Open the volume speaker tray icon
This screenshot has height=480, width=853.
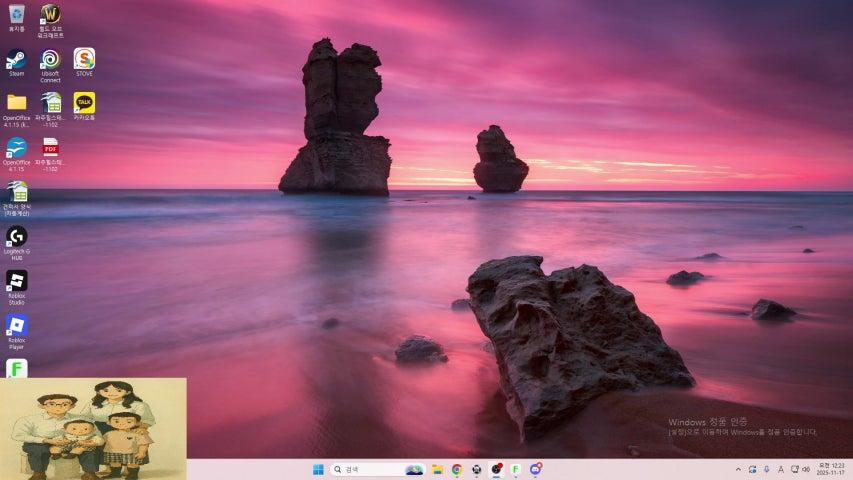click(x=806, y=469)
